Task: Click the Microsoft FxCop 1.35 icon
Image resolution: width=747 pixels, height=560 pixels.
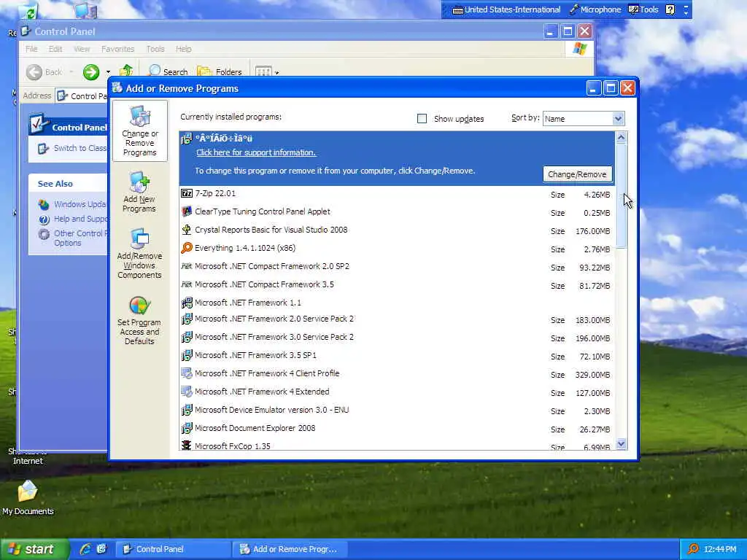Action: click(x=187, y=446)
